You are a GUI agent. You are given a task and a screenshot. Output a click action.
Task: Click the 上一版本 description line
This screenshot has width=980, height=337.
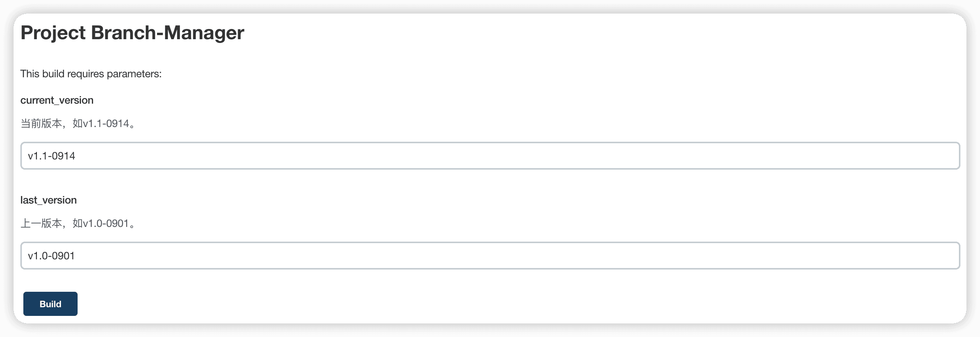pos(78,223)
